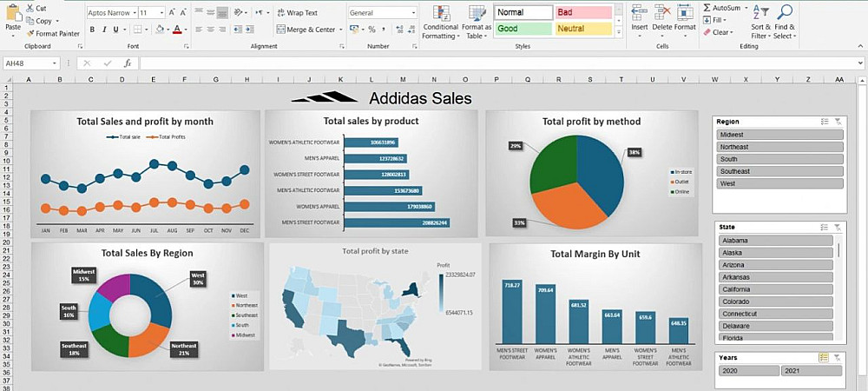Filter by 2021 in Years slicer
Screen dimensions: 868x391
[x=811, y=371]
